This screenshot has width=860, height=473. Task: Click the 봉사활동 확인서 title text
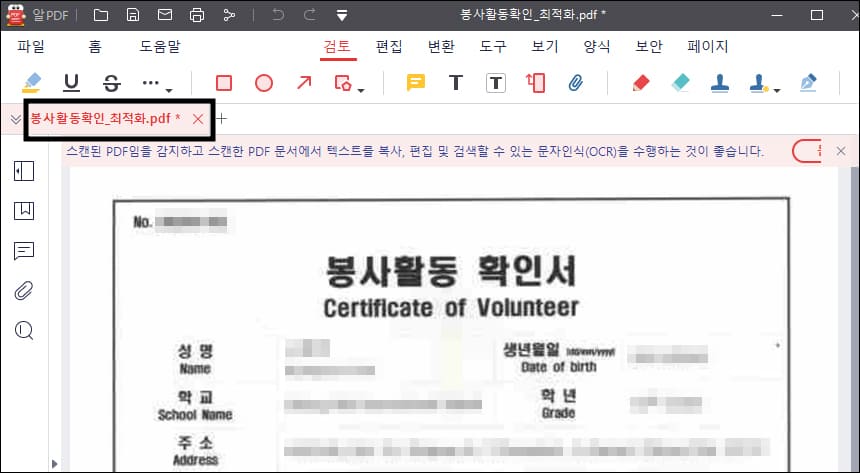pos(450,272)
